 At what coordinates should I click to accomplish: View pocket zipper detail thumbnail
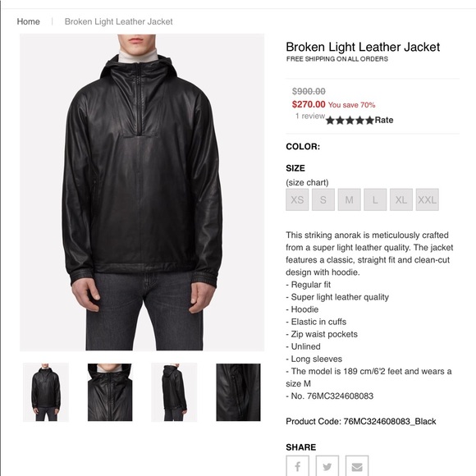(x=238, y=392)
